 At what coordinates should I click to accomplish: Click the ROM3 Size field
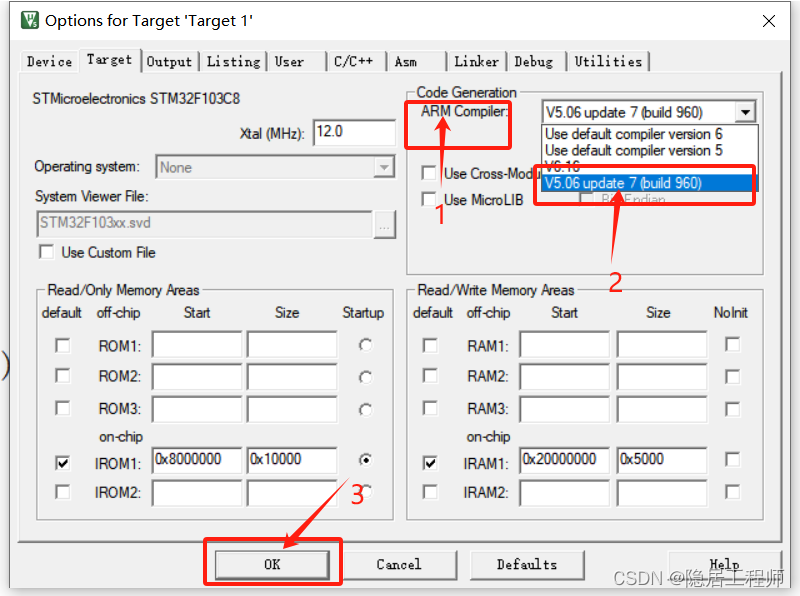coord(292,409)
